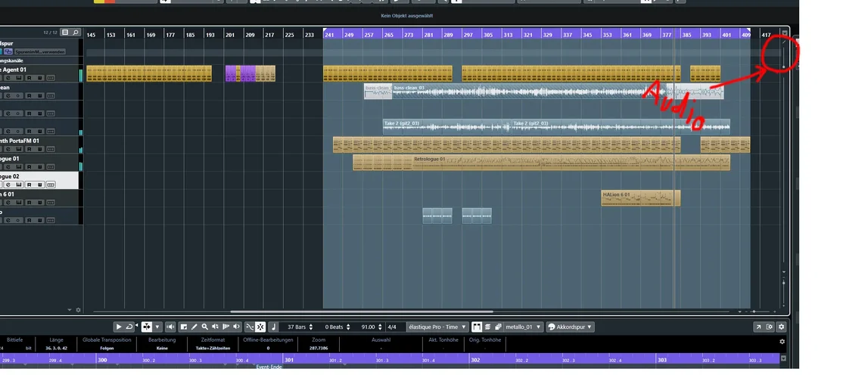This screenshot has width=868, height=378.
Task: Open the instrument panel on Agent 01 track
Action: tap(19, 78)
